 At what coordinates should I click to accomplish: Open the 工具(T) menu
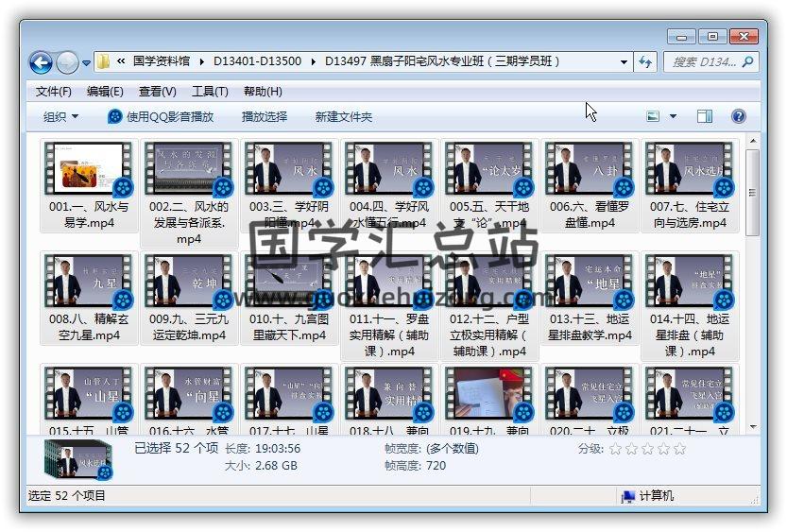210,92
